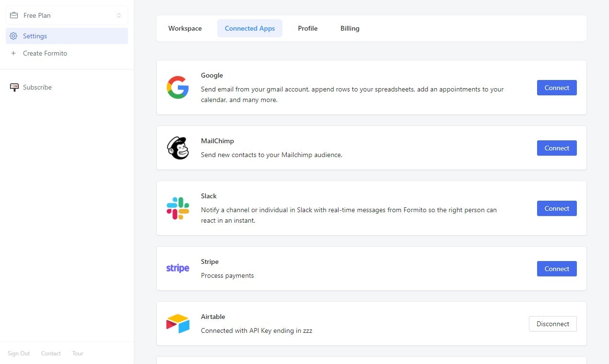
Task: Click the Stripe logo
Action: tap(178, 268)
